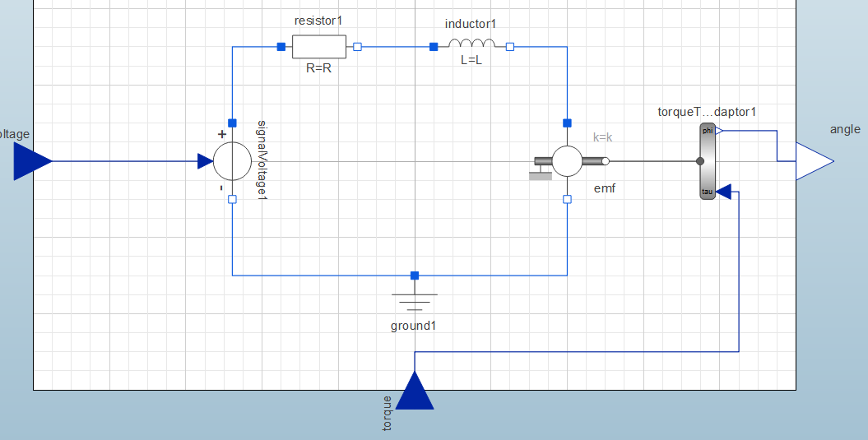
Task: Click the top positive pin of emf
Action: tap(568, 123)
